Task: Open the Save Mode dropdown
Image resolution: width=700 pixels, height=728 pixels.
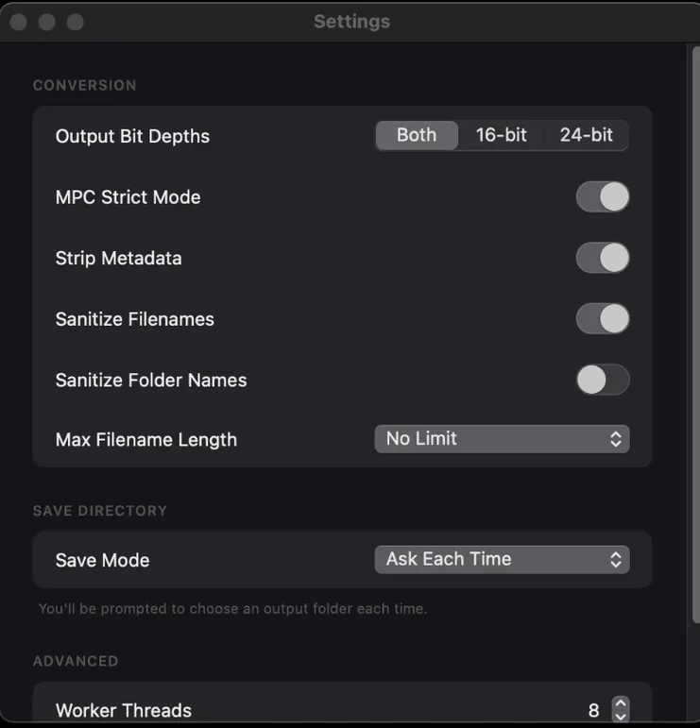Action: click(x=501, y=559)
